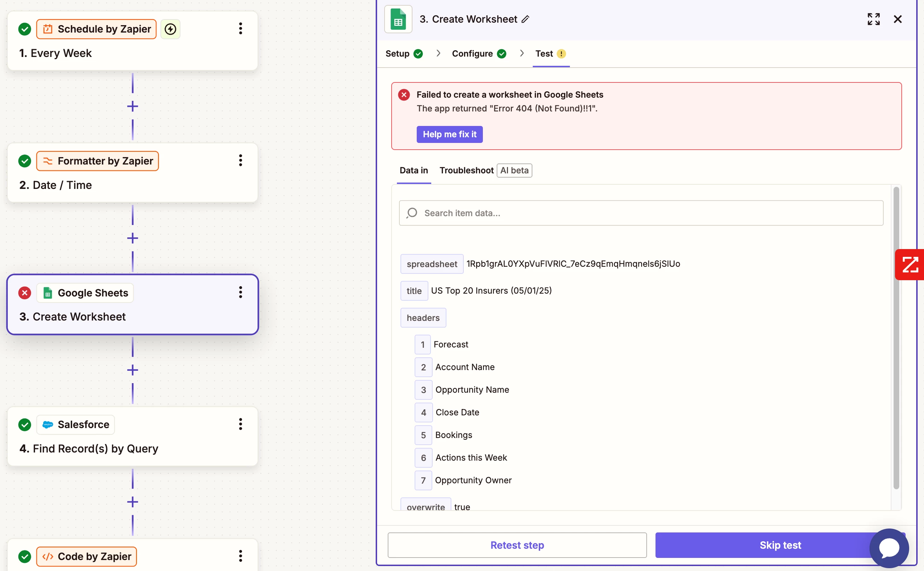
Task: Open the Schedule by Zapier step menu dots
Action: click(240, 29)
